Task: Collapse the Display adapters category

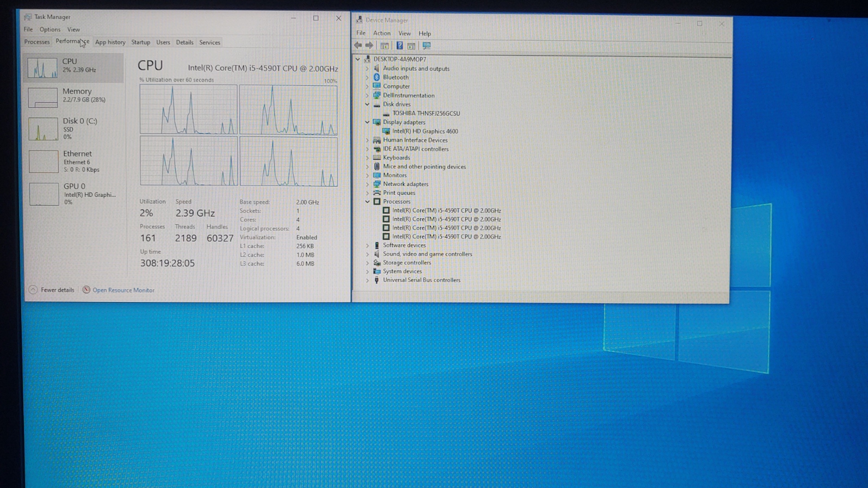Action: point(367,122)
